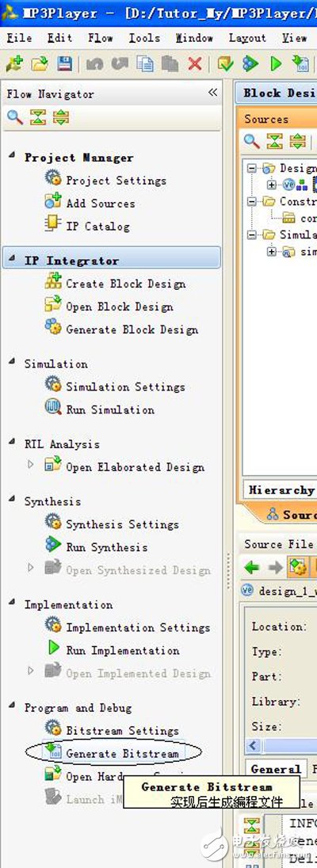Click Flow Navigator search magnifier icon
The width and height of the screenshot is (317, 868).
tap(15, 118)
